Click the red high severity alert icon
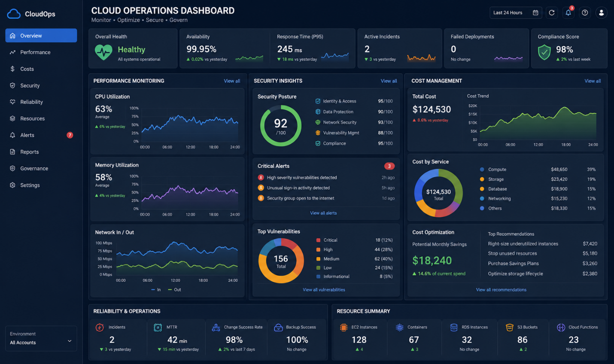 261,178
